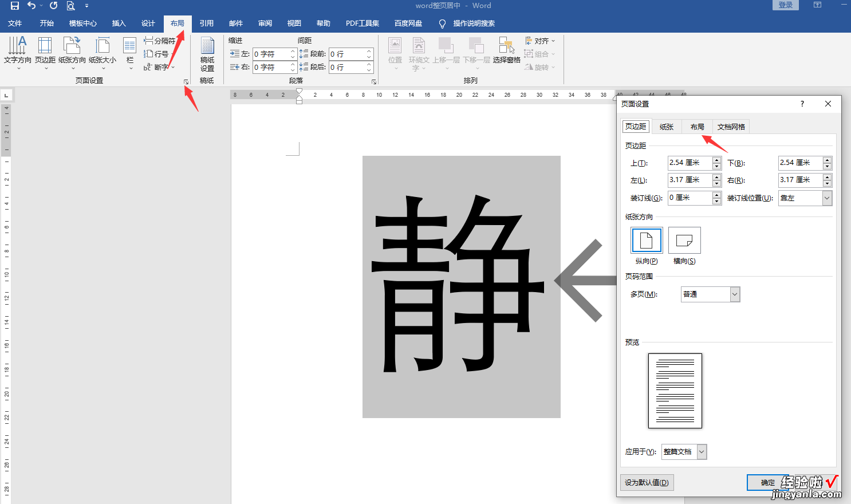Switch to the 设计 ribbon tab
This screenshot has height=504, width=851.
click(148, 23)
